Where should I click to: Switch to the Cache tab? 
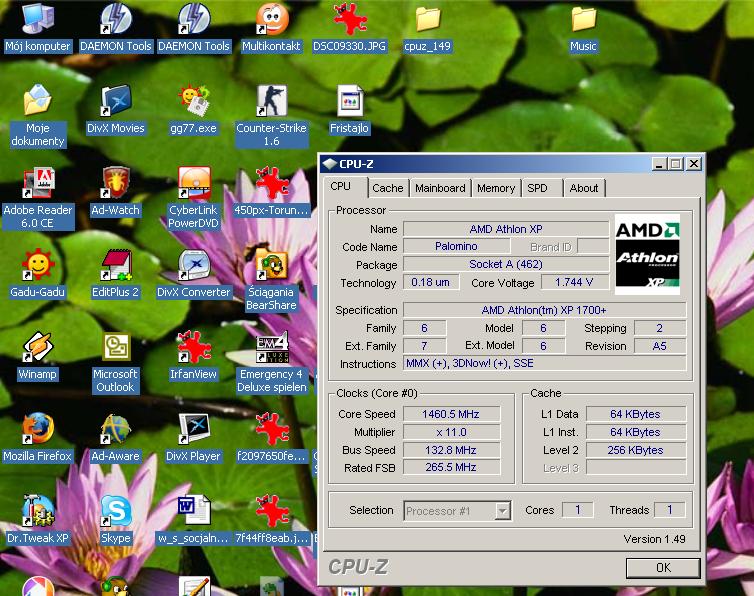click(387, 188)
